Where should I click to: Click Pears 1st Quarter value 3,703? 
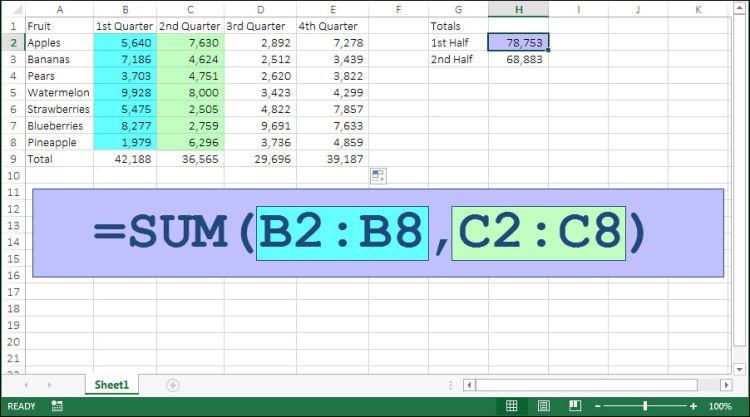pyautogui.click(x=125, y=76)
